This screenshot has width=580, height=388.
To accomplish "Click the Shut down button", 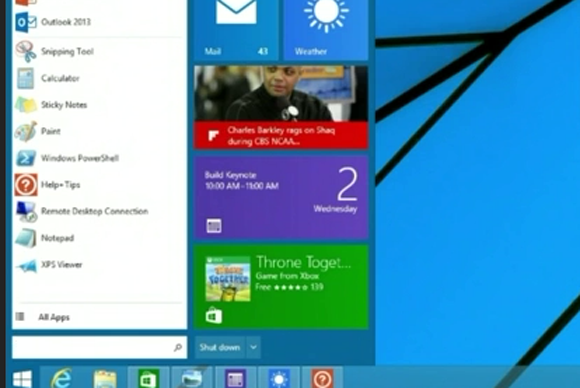I will click(220, 347).
